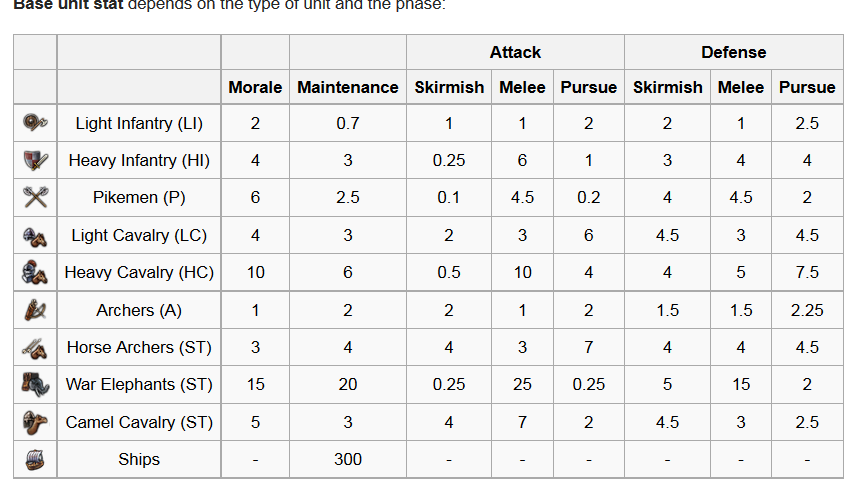Click the Heavy Infantry shield icon
860x484 pixels.
35,160
